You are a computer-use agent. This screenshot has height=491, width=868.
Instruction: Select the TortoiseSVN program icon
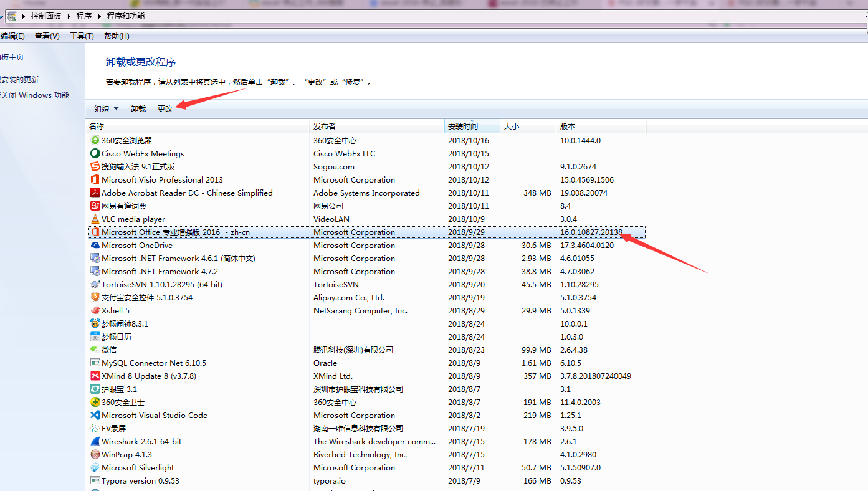95,284
